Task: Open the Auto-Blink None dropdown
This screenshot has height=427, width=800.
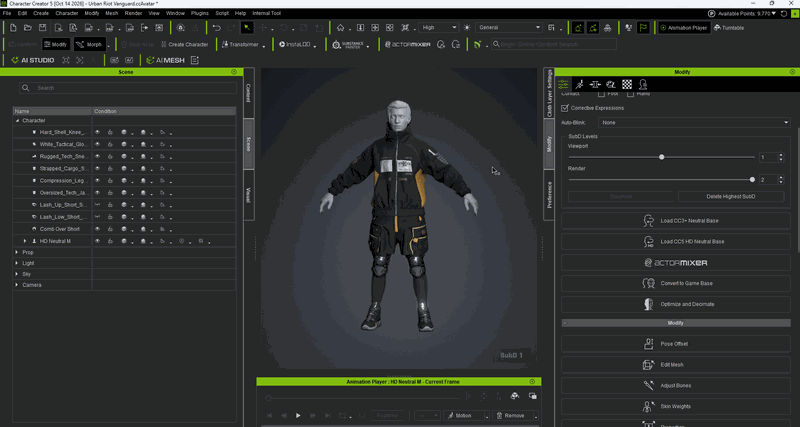Action: (695, 122)
